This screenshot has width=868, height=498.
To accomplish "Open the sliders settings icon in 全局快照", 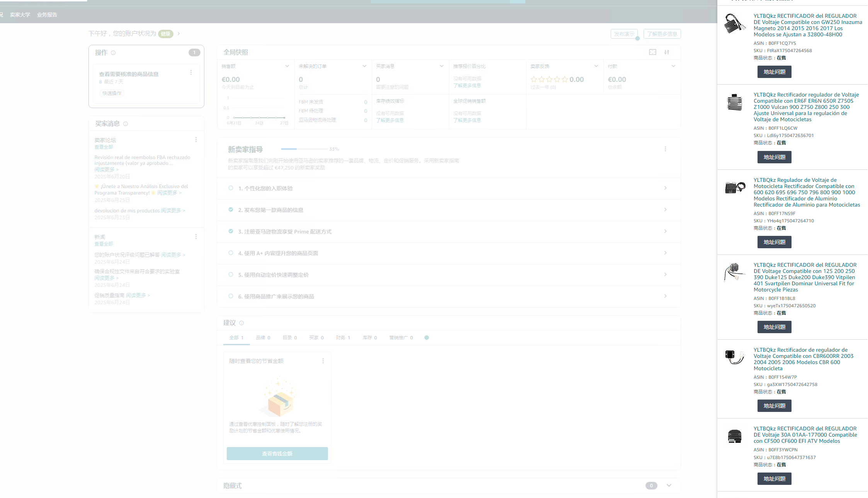I will tap(667, 52).
